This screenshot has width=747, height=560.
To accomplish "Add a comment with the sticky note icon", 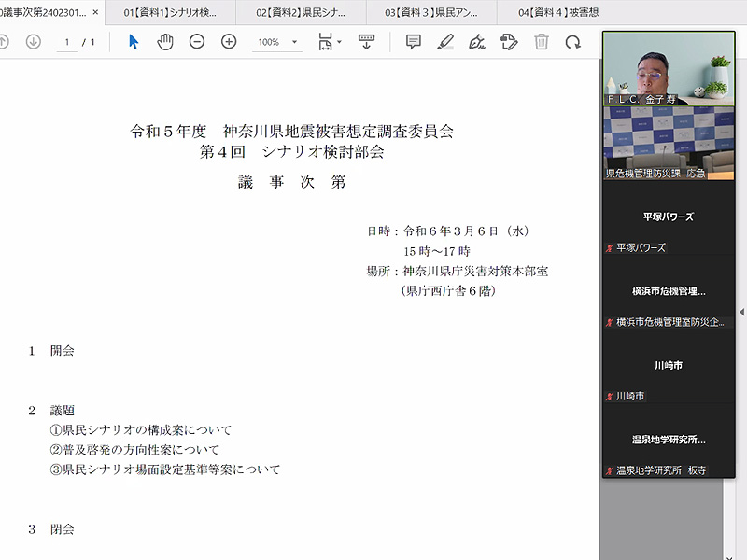I will pyautogui.click(x=414, y=42).
